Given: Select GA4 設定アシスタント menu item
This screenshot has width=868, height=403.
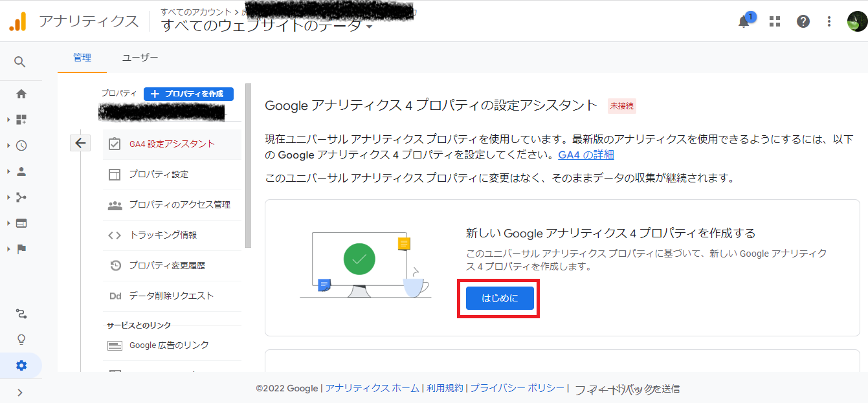Looking at the screenshot, I should [172, 144].
